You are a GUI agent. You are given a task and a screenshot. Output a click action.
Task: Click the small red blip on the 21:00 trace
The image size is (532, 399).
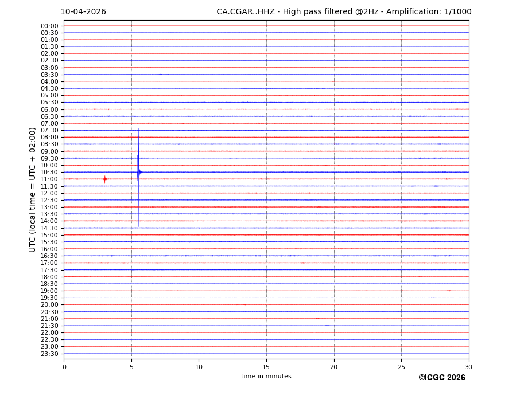pos(317,319)
